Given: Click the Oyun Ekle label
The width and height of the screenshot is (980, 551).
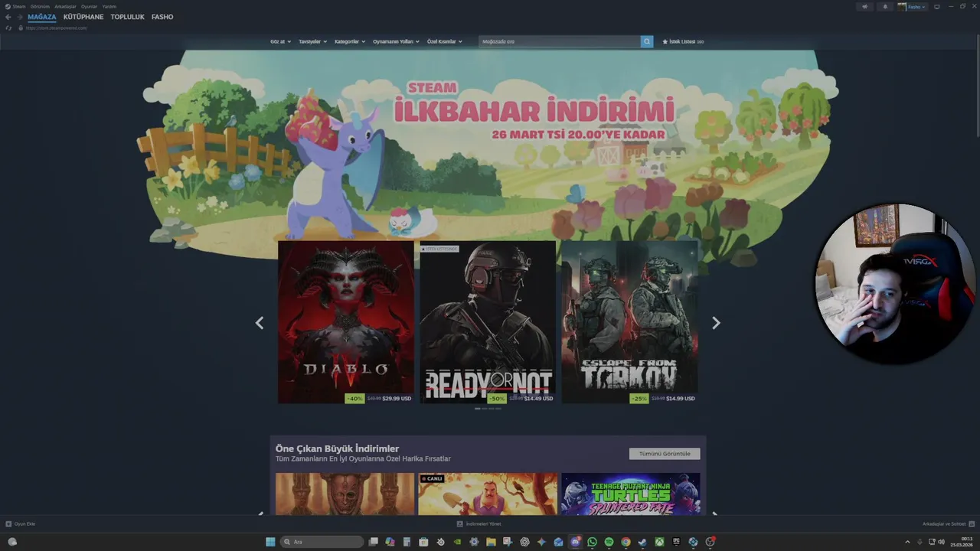Looking at the screenshot, I should click(x=25, y=524).
